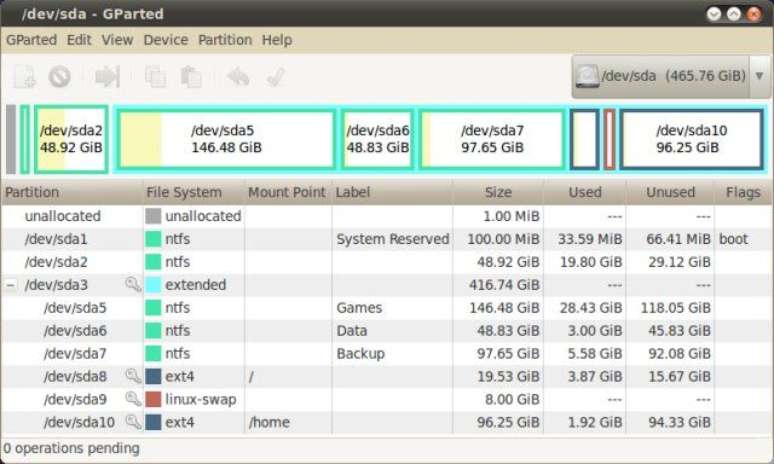774x464 pixels.
Task: Click the gray unallocated file system swatch
Action: click(x=153, y=216)
